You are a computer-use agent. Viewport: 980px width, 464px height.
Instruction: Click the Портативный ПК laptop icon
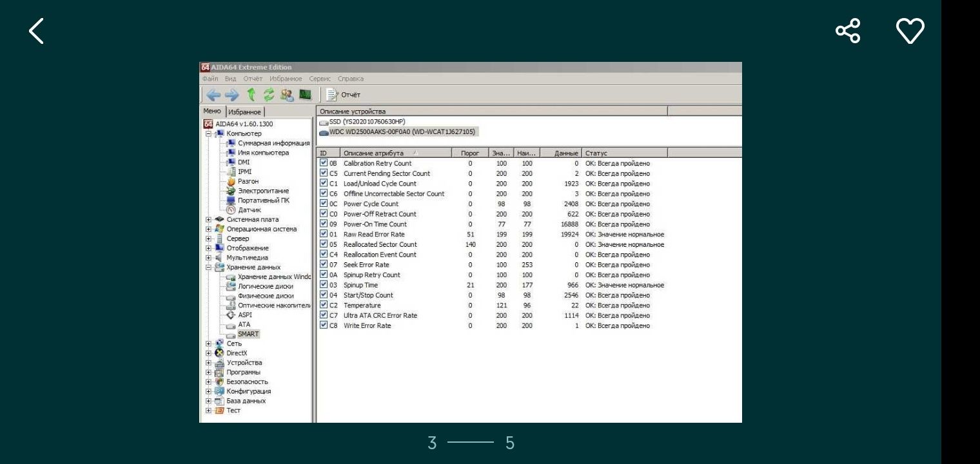click(231, 200)
